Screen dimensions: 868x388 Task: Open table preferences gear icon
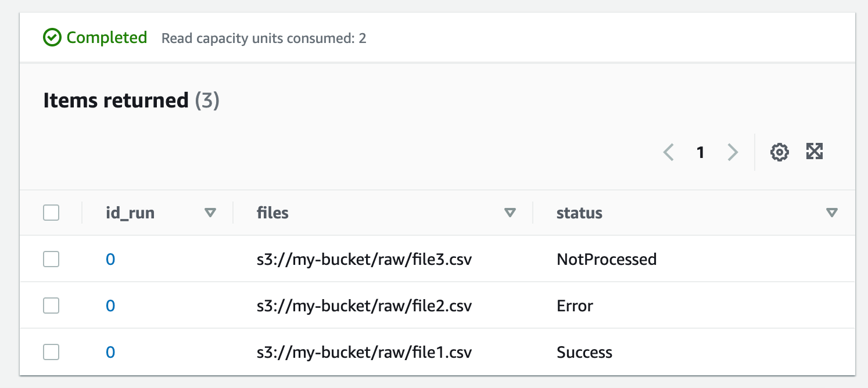click(779, 153)
